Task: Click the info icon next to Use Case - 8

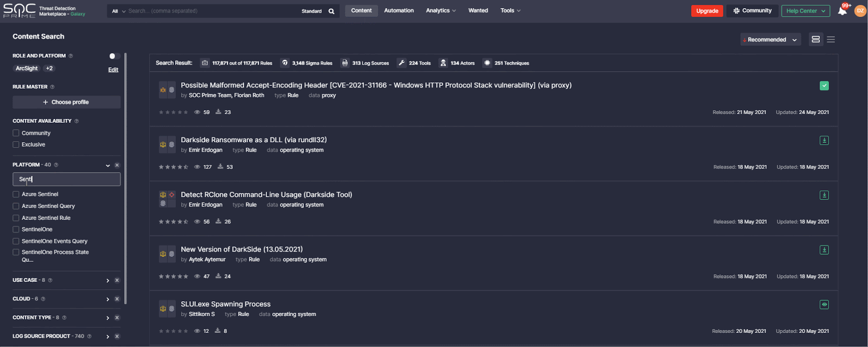Action: [50, 280]
